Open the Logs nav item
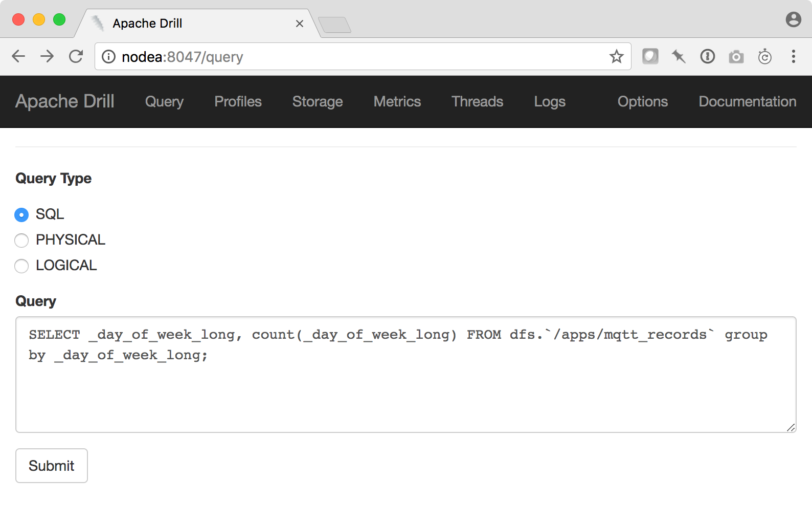 tap(550, 101)
